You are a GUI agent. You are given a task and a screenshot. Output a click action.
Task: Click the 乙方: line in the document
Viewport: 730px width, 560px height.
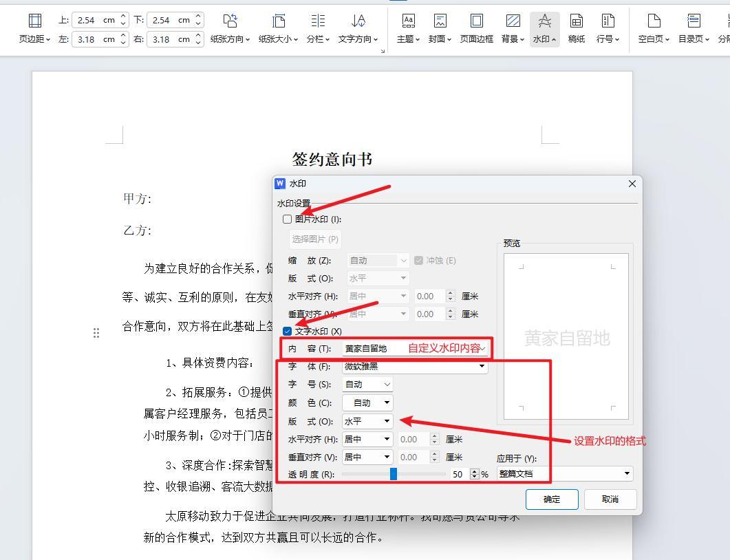tap(138, 230)
